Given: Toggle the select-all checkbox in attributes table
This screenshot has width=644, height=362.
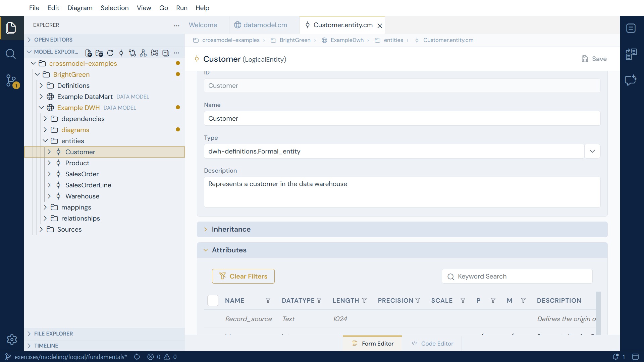Looking at the screenshot, I should 213,300.
